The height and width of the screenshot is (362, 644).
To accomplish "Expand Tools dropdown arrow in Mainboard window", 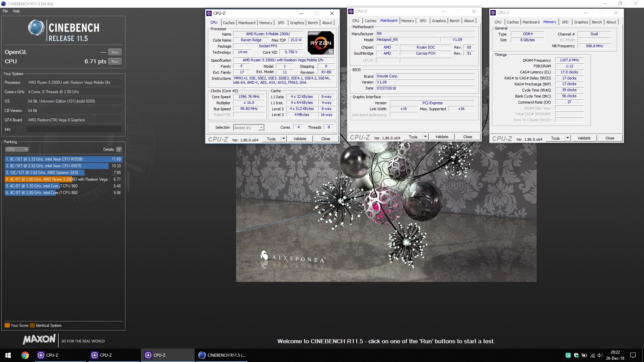I will click(x=425, y=137).
